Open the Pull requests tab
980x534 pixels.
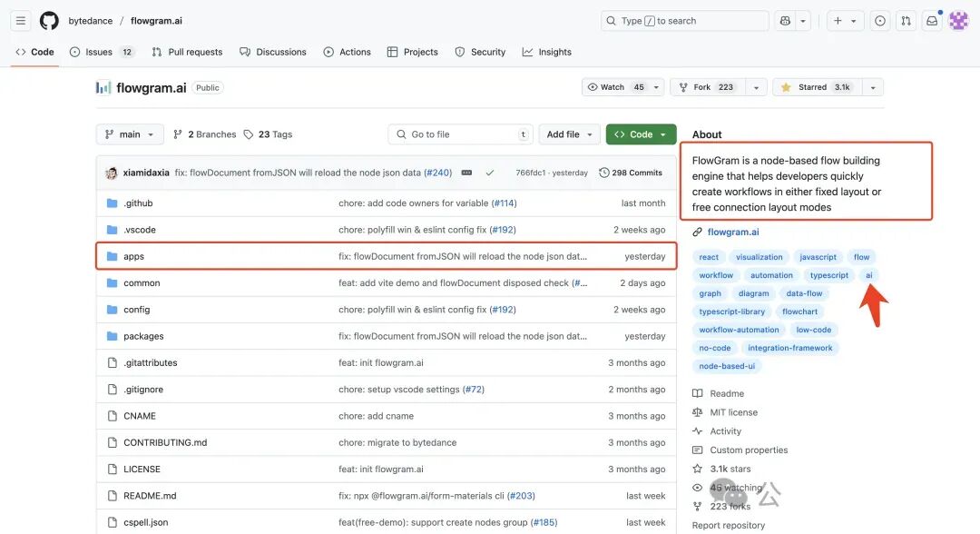pos(187,52)
